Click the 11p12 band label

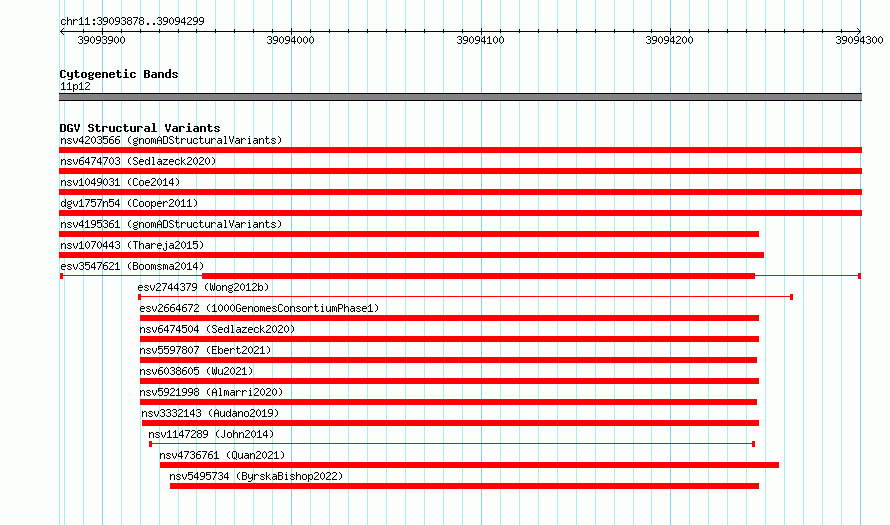pos(75,86)
